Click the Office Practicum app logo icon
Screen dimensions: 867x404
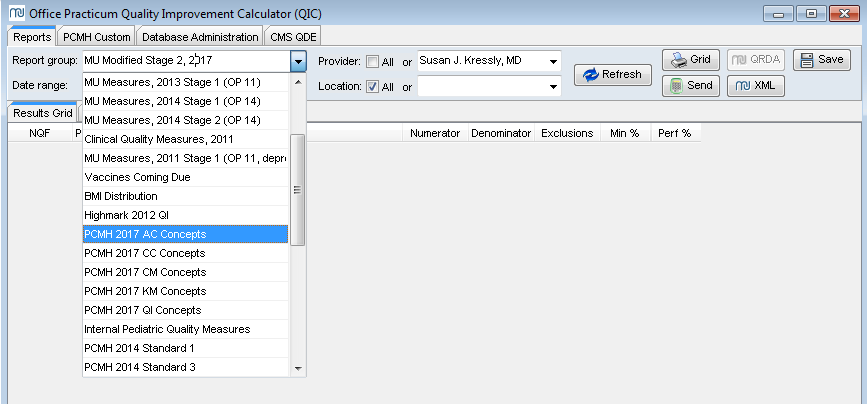17,13
